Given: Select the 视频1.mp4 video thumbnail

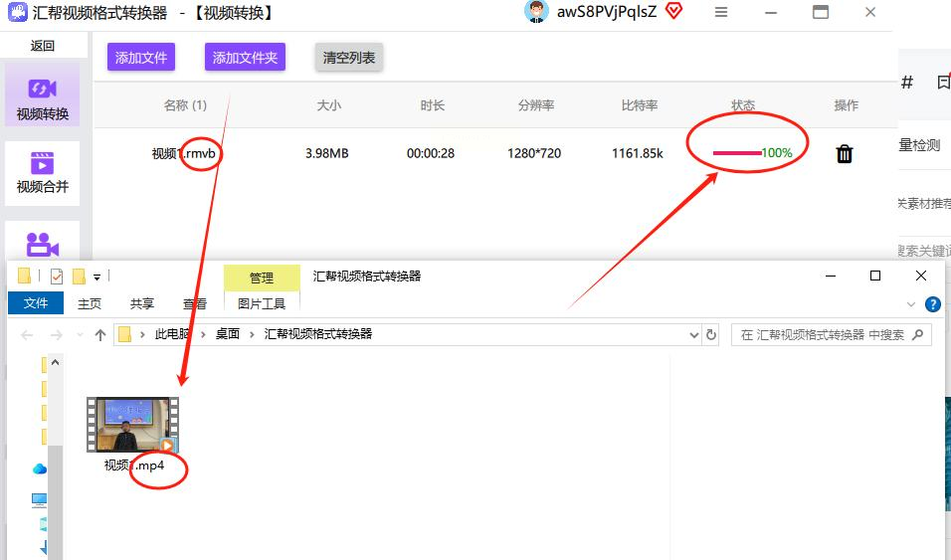Looking at the screenshot, I should point(133,425).
